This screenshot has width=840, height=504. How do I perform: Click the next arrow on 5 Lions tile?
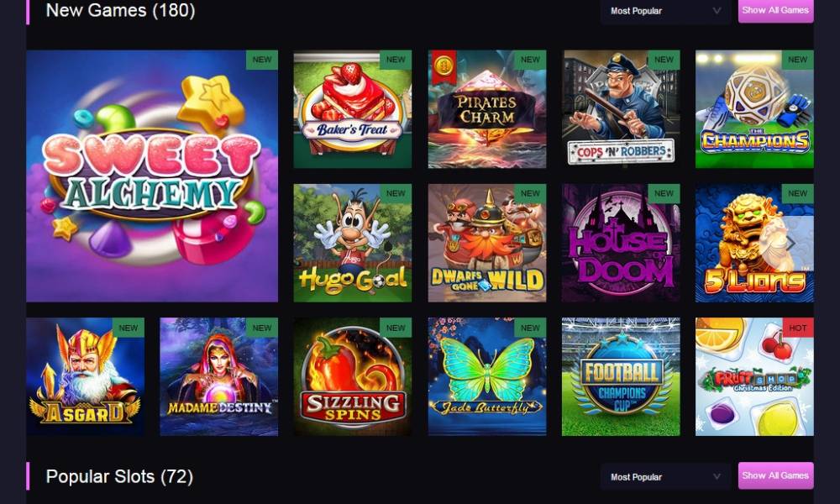coord(790,244)
